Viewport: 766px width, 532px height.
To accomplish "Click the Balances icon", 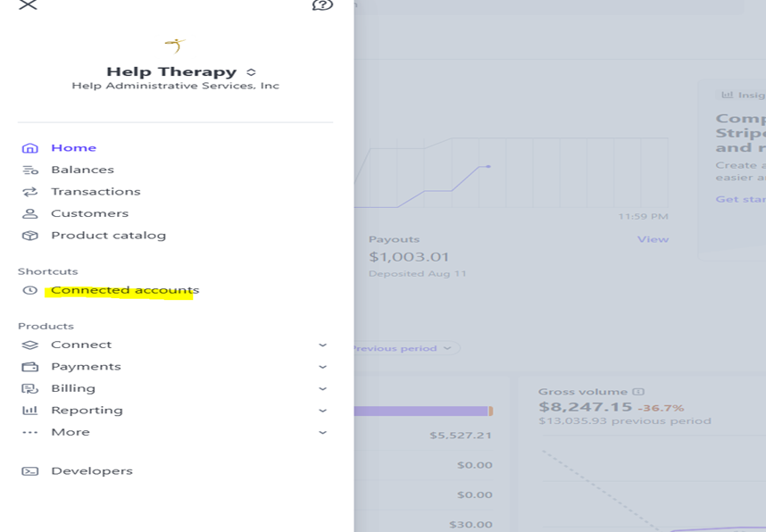I will point(29,170).
